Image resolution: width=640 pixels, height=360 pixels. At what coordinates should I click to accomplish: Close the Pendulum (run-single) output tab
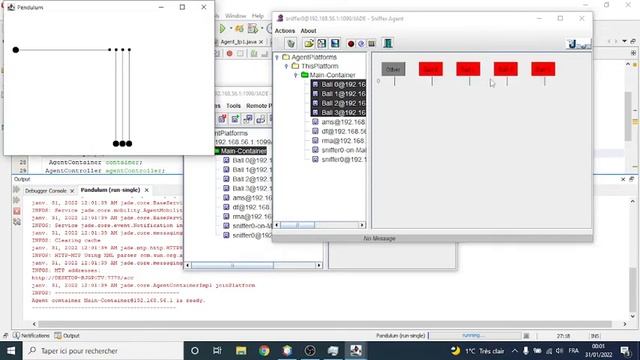(147, 190)
